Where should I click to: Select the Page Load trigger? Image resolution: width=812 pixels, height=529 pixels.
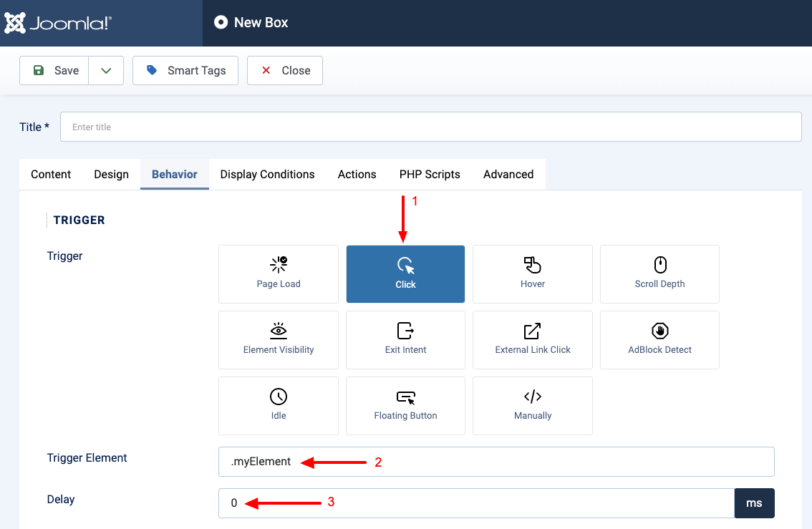pyautogui.click(x=278, y=274)
